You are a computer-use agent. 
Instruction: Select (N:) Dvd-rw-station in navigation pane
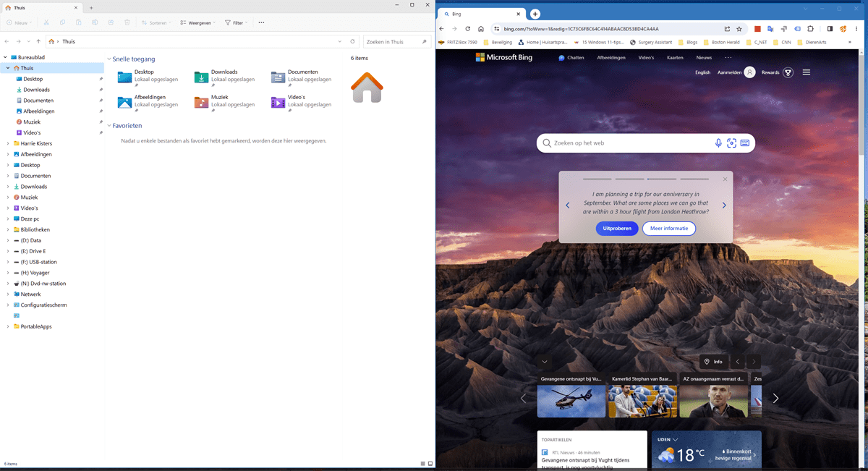[x=43, y=284]
